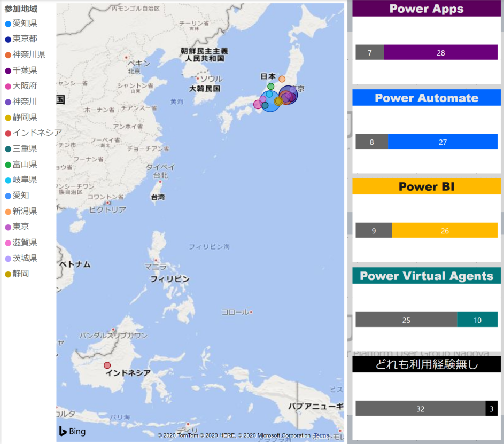Click the gray no-experience bar 32

point(421,408)
